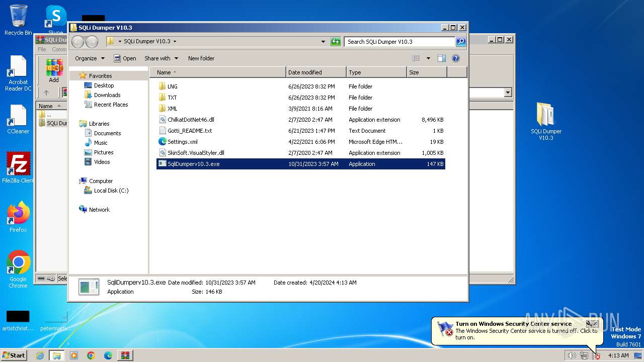Sort files by Date modified column

(x=305, y=72)
